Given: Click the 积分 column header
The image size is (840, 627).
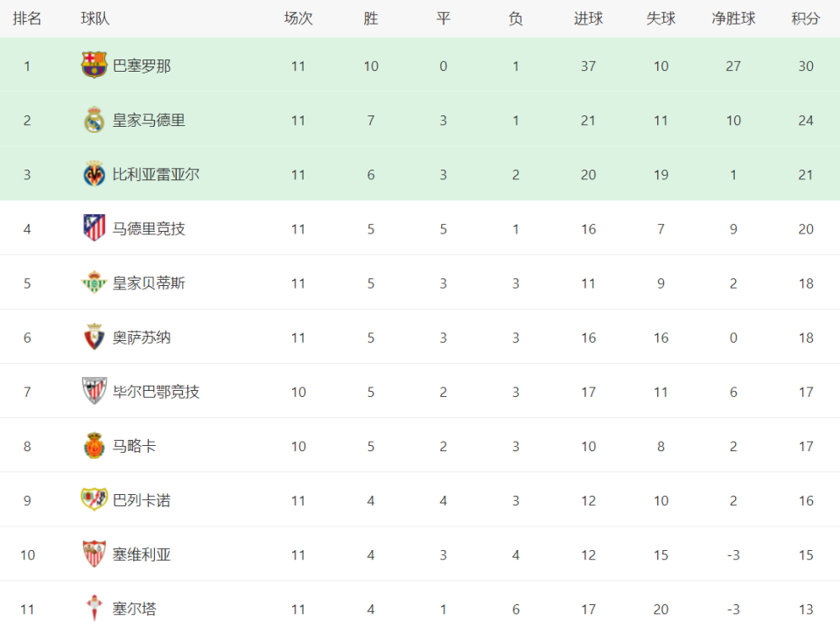Looking at the screenshot, I should (805, 18).
